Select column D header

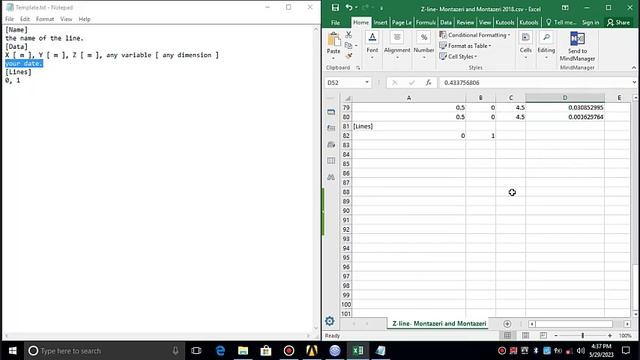tap(565, 98)
